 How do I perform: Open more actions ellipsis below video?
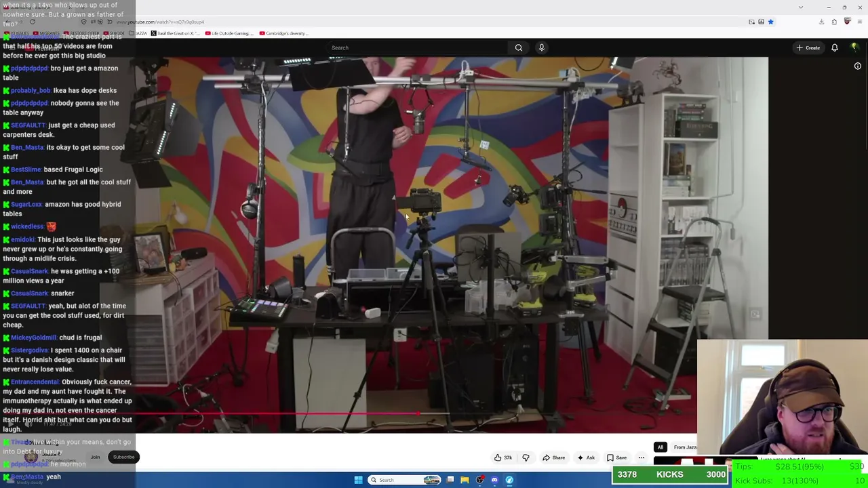click(641, 458)
